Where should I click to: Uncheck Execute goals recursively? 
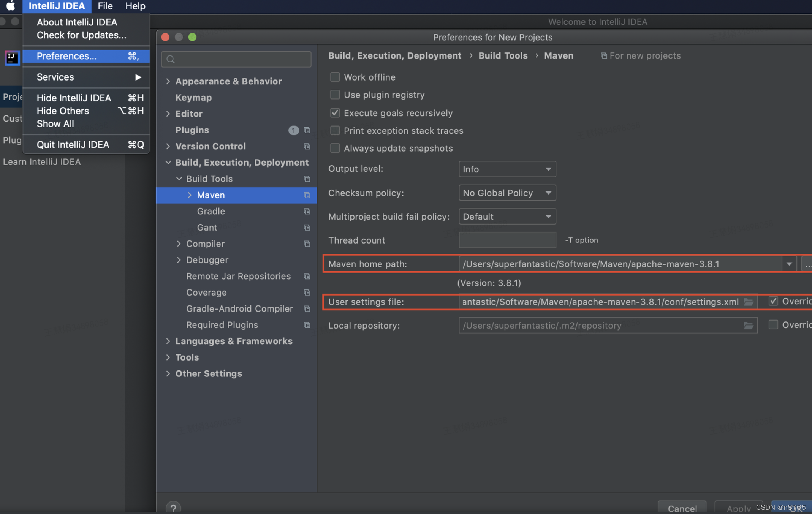pyautogui.click(x=335, y=113)
